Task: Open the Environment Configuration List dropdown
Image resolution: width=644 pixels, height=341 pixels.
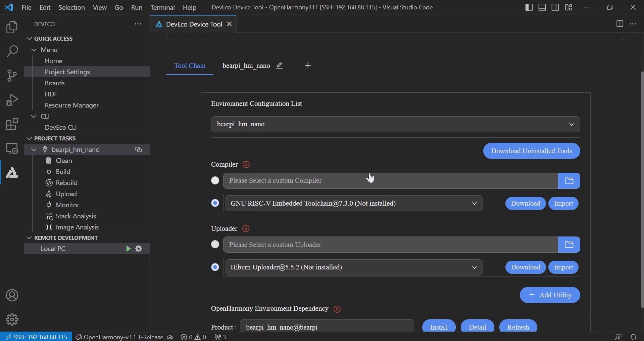Action: [395, 124]
